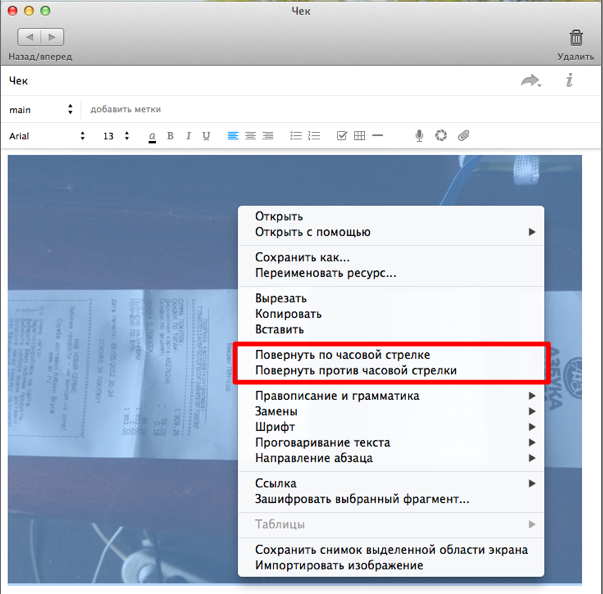Screen dimensions: 603x594
Task: Attach a file with the paperclip icon
Action: pos(464,136)
